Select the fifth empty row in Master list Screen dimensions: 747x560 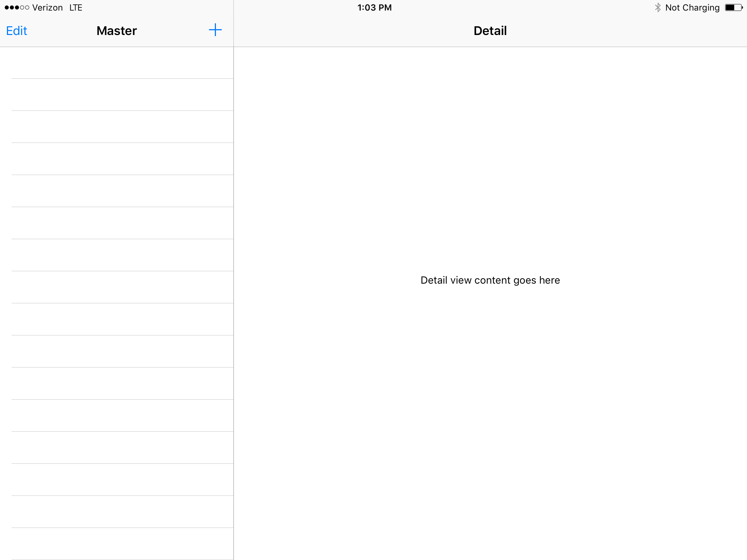click(x=117, y=191)
